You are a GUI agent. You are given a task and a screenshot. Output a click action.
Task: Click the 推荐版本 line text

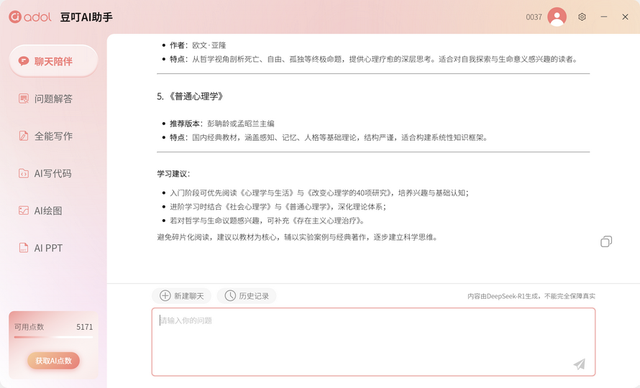coord(222,124)
